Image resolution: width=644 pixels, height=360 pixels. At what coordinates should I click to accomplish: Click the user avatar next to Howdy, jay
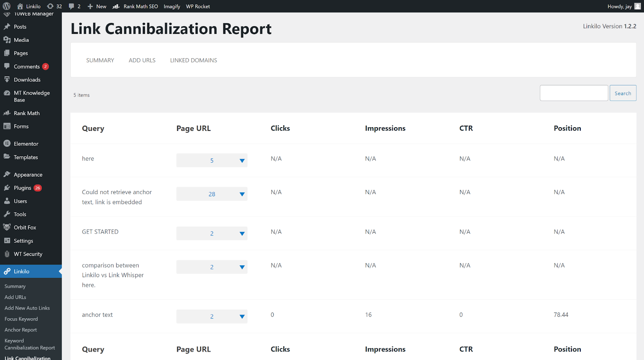[638, 6]
